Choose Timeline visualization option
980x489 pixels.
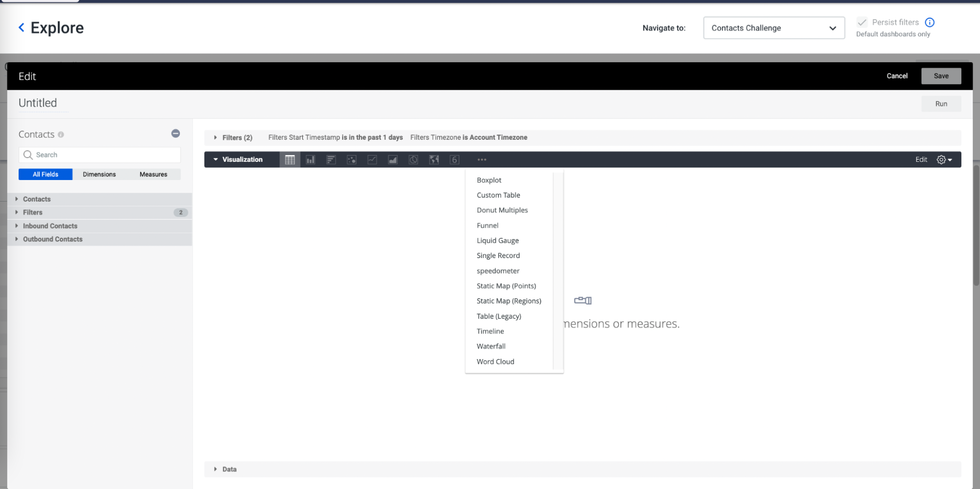[490, 331]
